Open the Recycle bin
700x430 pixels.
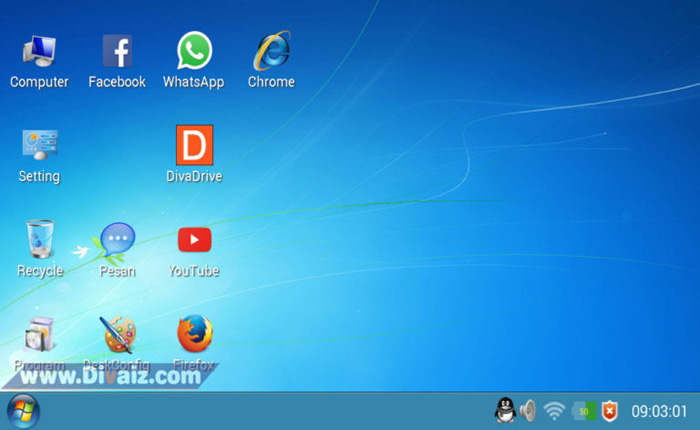(x=40, y=239)
